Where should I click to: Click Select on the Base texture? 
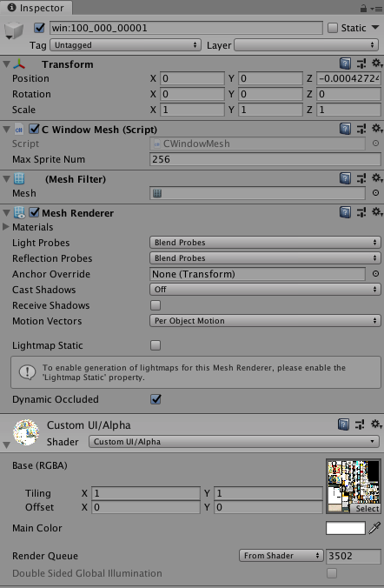[367, 509]
